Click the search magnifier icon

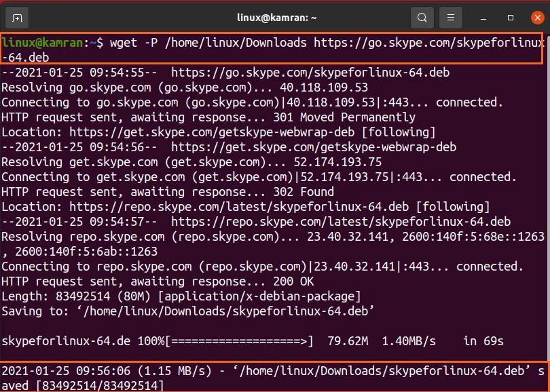(422, 17)
